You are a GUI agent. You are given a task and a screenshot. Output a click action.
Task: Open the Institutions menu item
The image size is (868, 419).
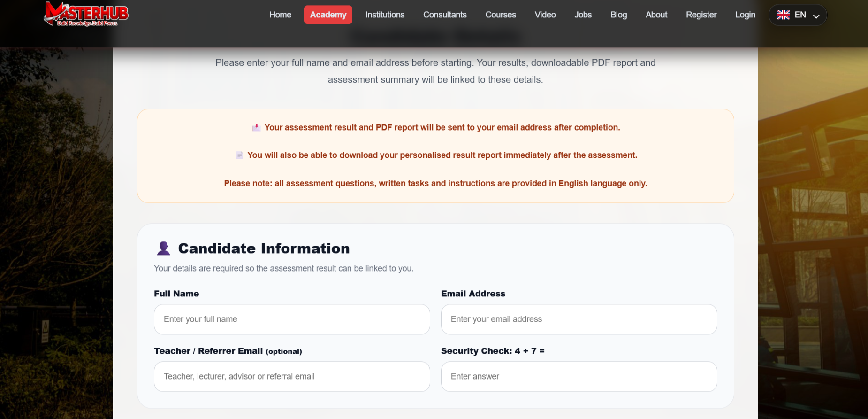pyautogui.click(x=385, y=15)
